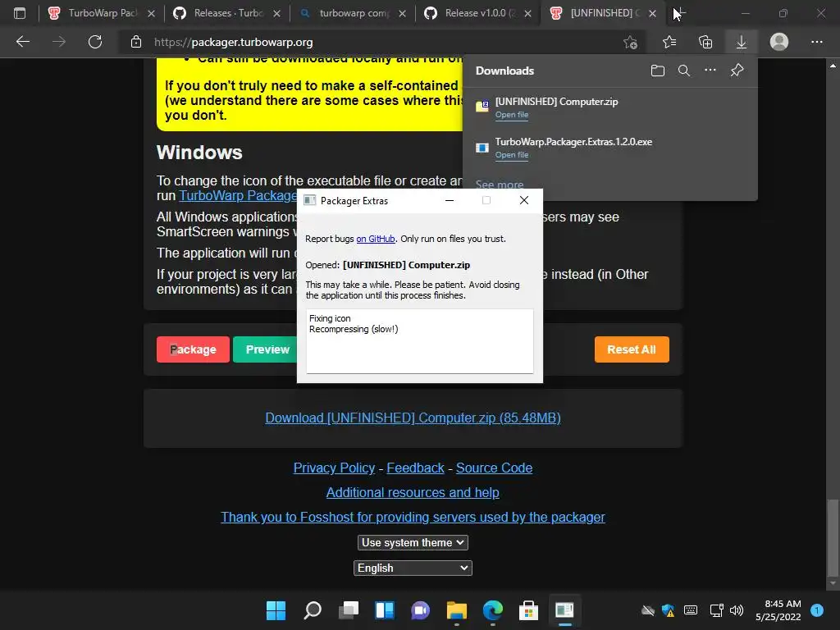Viewport: 840px width, 630px height.
Task: Close the Packager Extras window
Action: [524, 200]
